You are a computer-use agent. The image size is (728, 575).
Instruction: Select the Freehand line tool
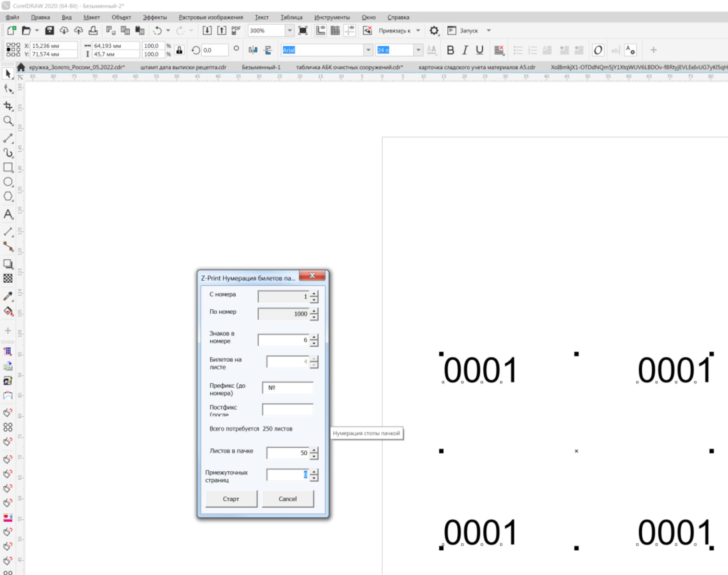tap(8, 138)
